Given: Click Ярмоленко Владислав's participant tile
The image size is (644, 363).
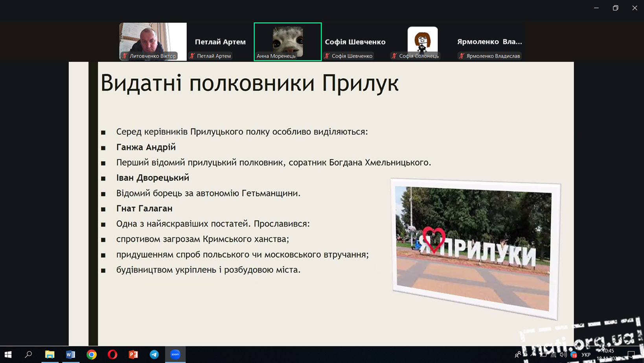Looking at the screenshot, I should [489, 42].
